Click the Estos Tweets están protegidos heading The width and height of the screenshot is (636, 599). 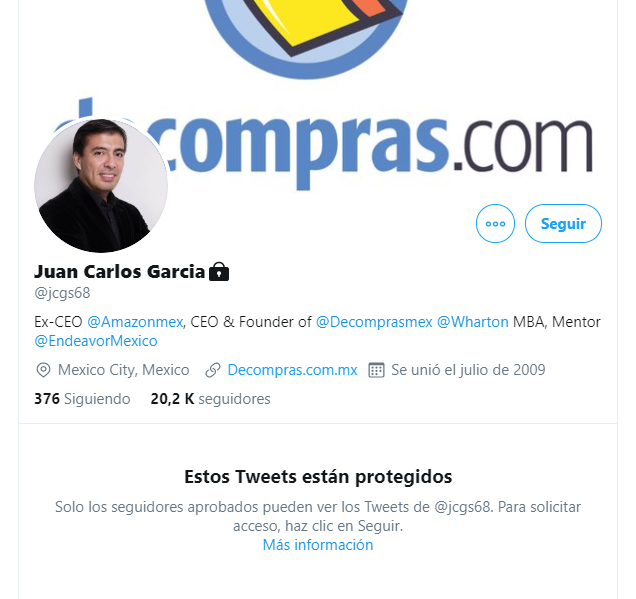318,477
